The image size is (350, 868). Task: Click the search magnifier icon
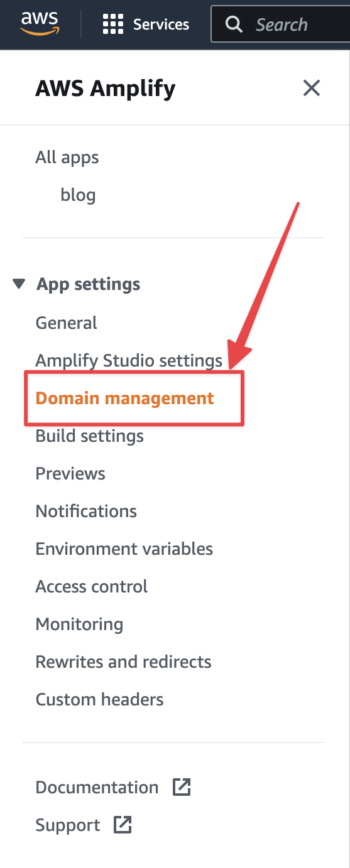[x=234, y=24]
